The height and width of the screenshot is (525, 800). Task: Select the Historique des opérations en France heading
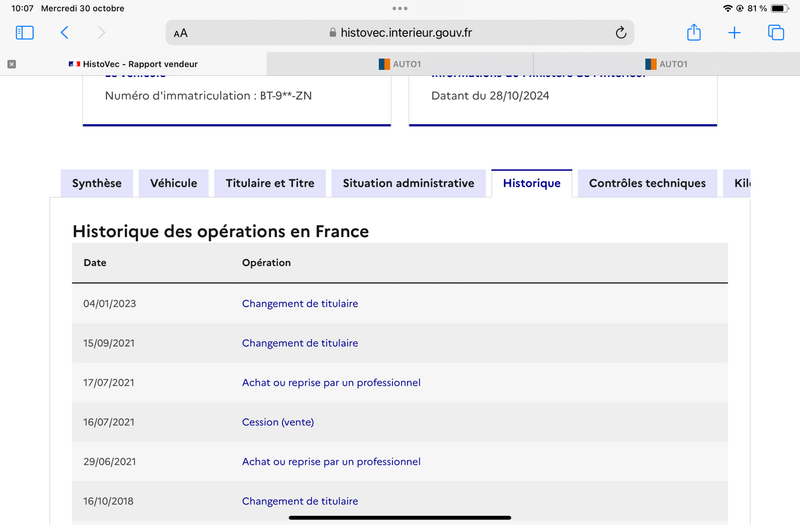[220, 232]
